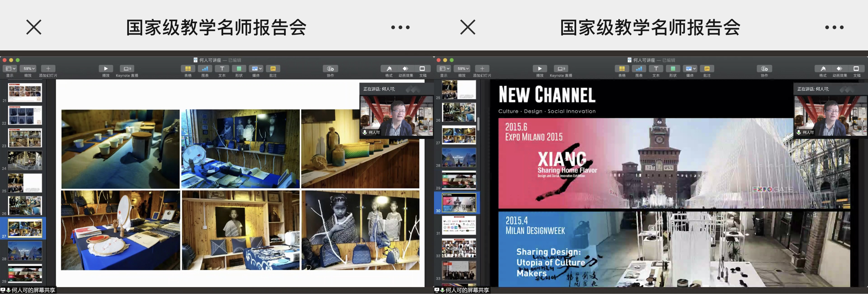Click the left Keynote title "何人可讲座"

210,60
